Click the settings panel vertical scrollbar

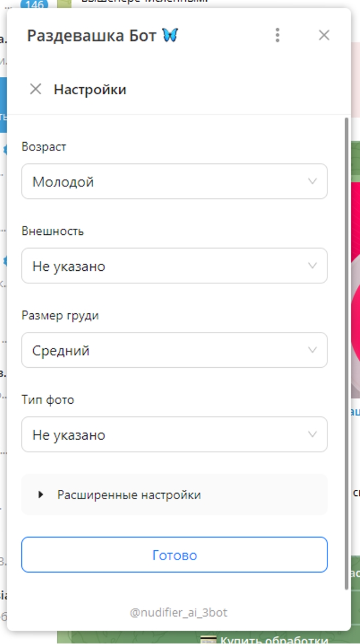[x=347, y=353]
